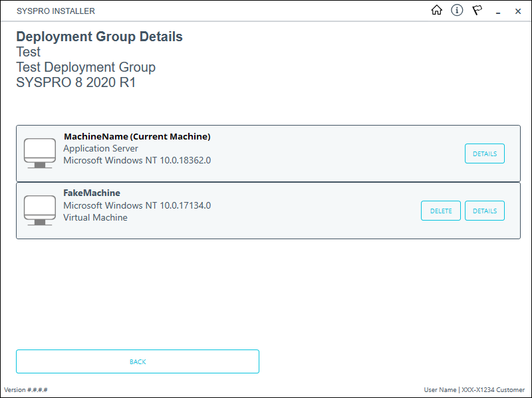Delete the FakeMachine entry
The image size is (532, 398).
[441, 211]
